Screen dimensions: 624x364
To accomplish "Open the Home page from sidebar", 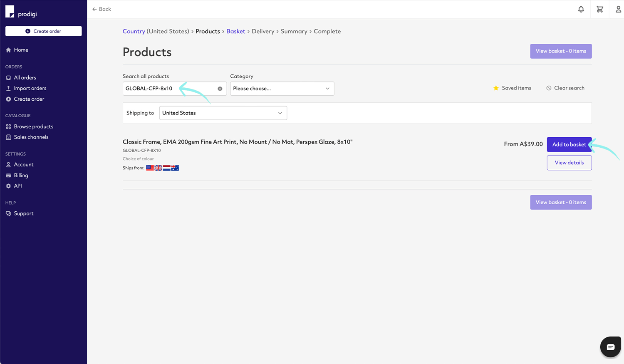I will [20, 50].
